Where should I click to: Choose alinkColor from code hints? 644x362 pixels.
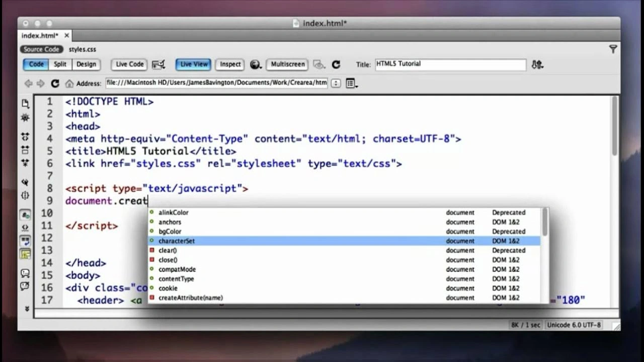coord(344,213)
